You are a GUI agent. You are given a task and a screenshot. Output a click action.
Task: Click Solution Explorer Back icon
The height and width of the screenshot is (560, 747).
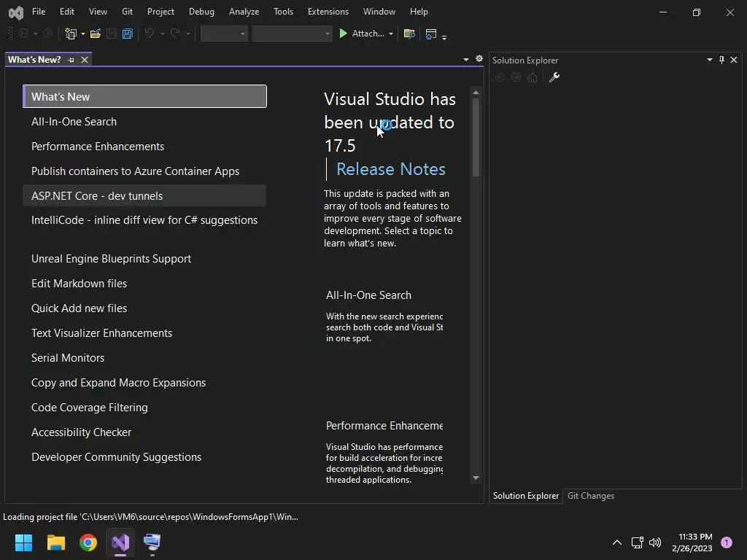coord(500,77)
